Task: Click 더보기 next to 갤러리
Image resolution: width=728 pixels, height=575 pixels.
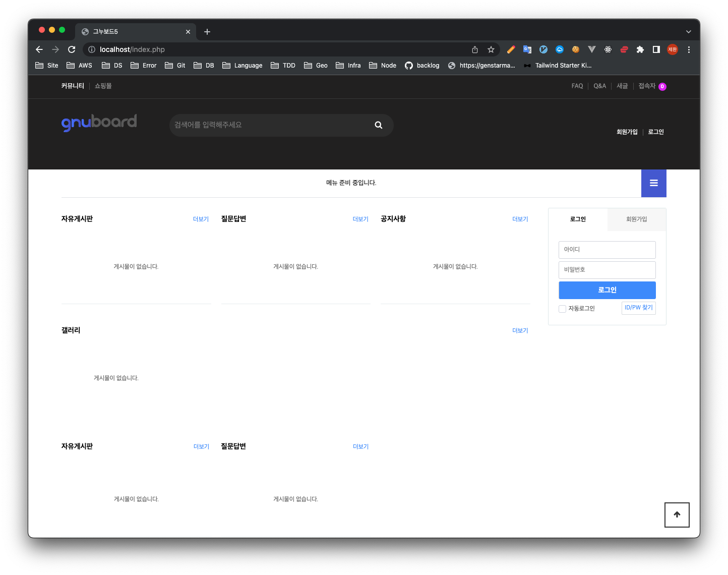Action: tap(520, 331)
